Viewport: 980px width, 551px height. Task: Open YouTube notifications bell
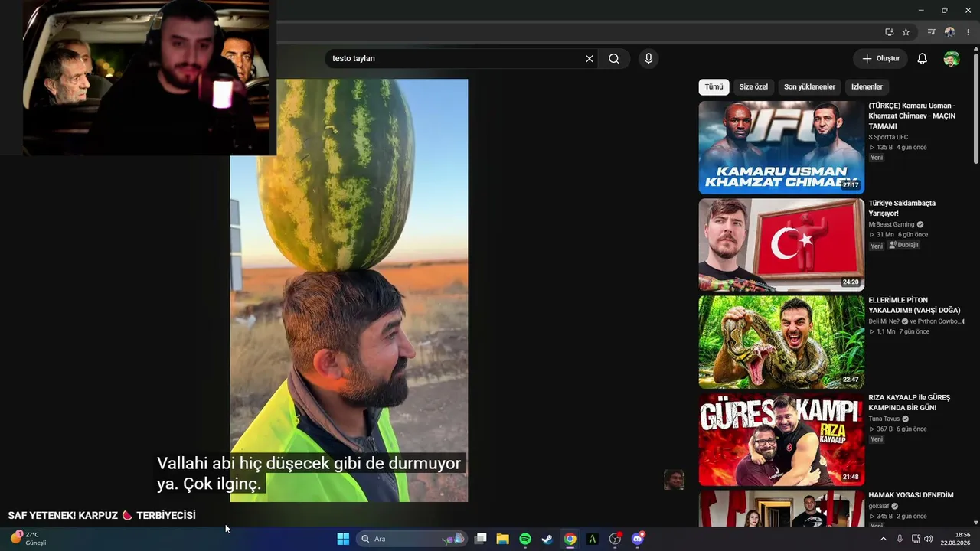923,59
